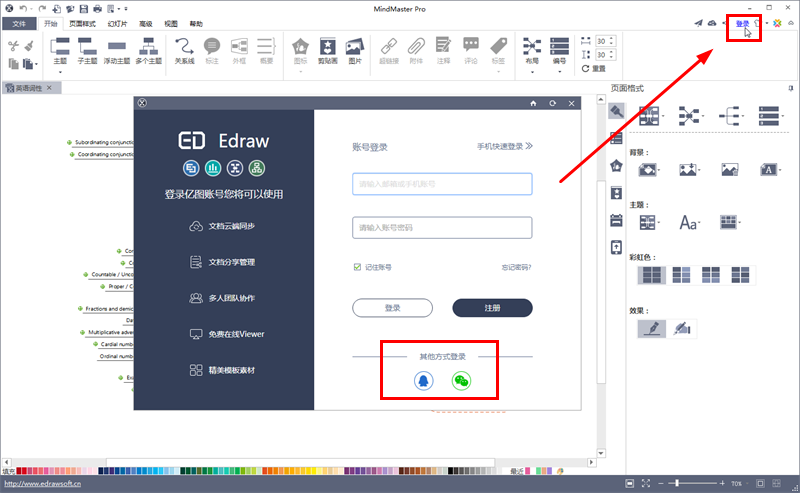Add a 浮动主题 floating topic
This screenshot has width=800, height=493.
117,46
